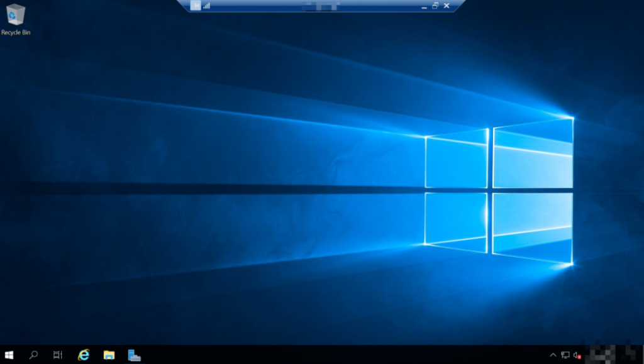The image size is (644, 364).
Task: Toggle the connection bar pin button
Action: (196, 5)
